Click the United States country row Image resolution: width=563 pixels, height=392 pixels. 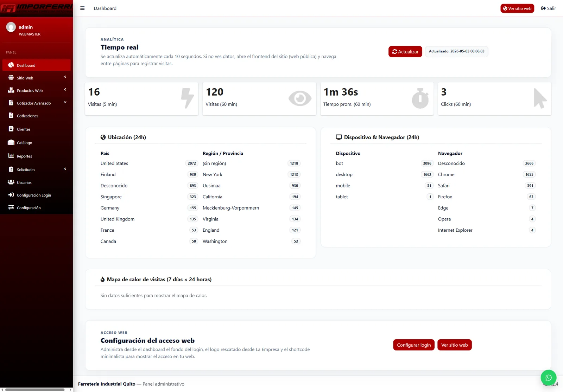click(x=149, y=163)
